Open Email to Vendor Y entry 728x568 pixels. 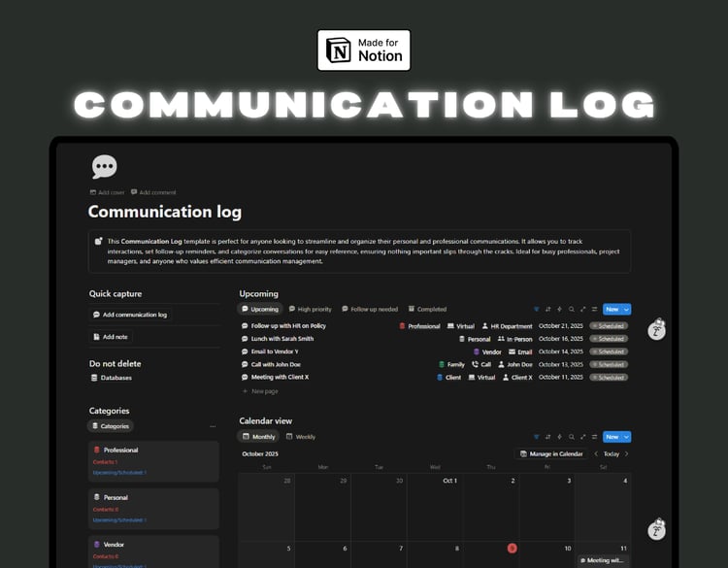click(275, 351)
